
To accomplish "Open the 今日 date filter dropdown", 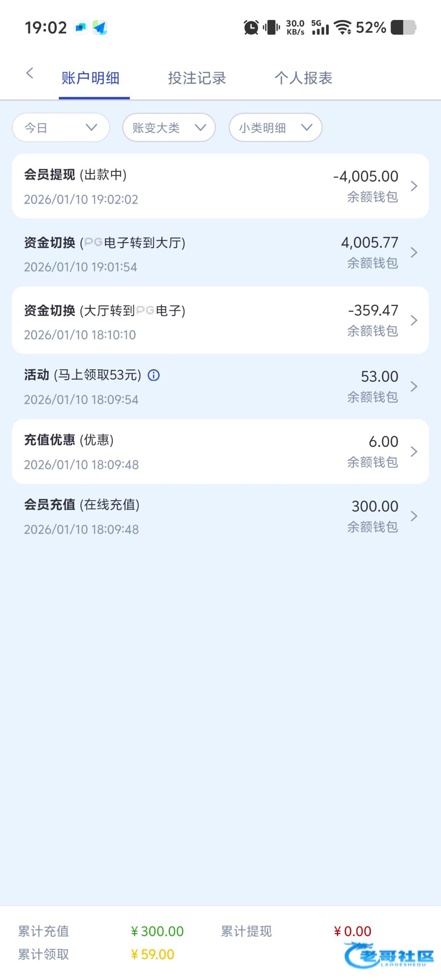I will (61, 128).
